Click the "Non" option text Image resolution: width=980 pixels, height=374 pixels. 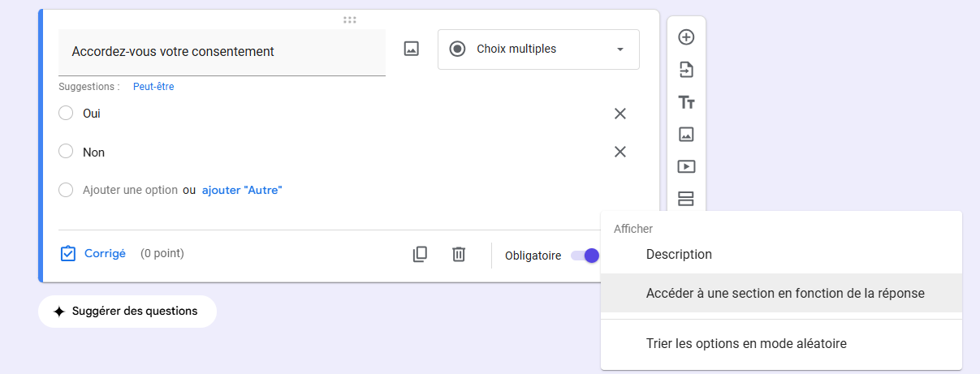[x=93, y=152]
